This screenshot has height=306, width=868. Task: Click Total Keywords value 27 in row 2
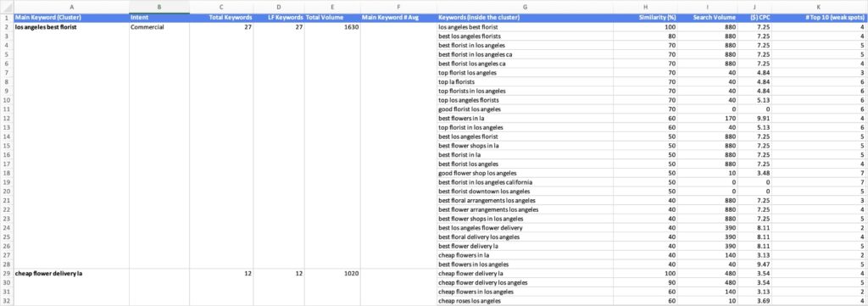point(221,26)
